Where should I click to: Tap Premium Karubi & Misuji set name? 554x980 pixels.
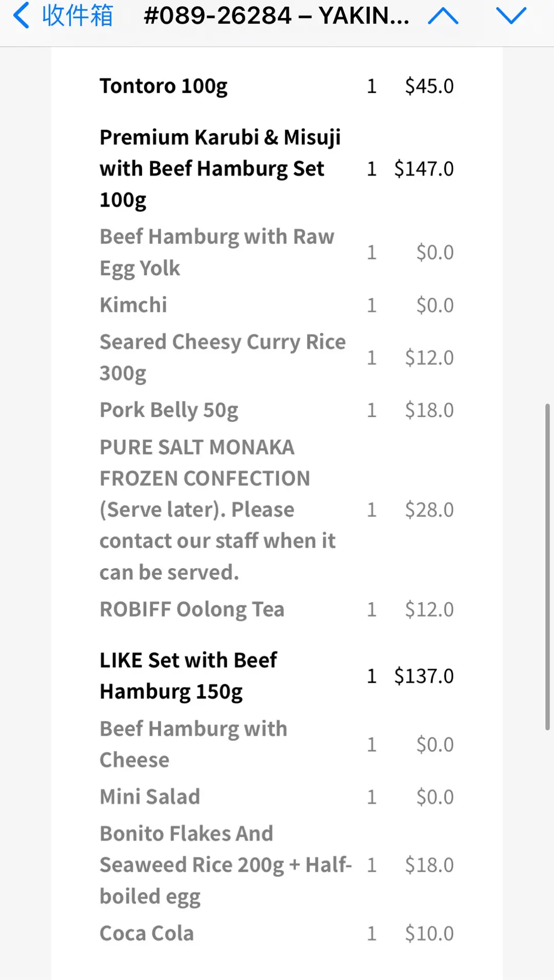pos(220,168)
